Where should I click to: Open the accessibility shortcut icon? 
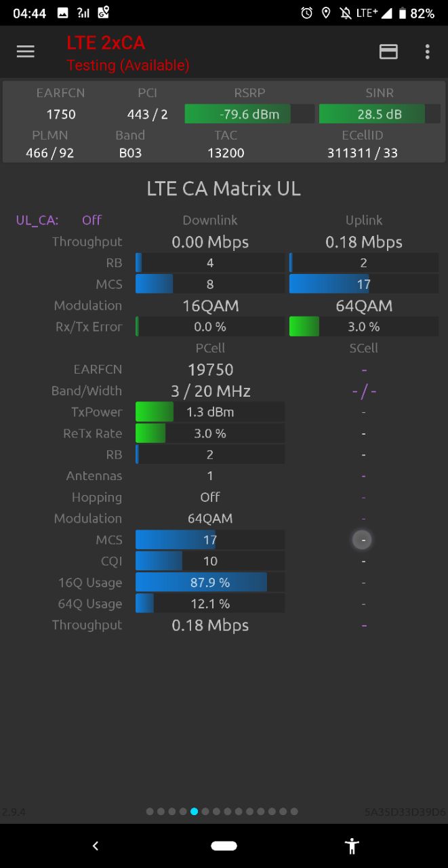352,846
